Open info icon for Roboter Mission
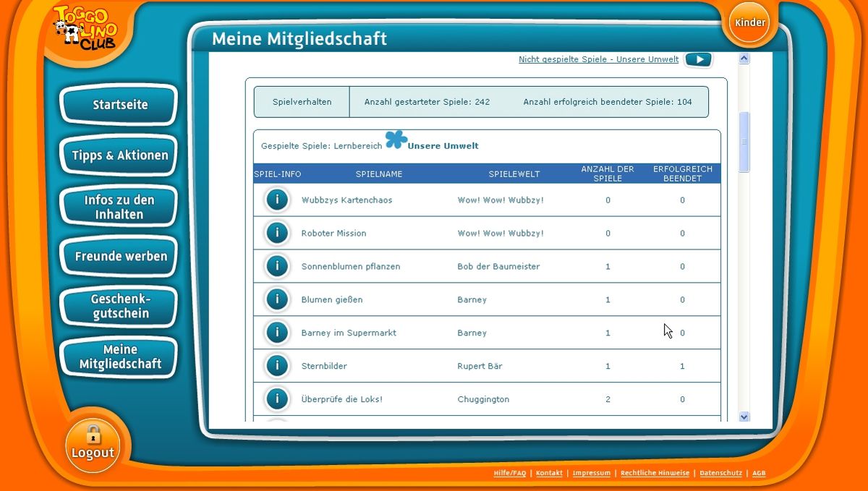 pos(277,233)
